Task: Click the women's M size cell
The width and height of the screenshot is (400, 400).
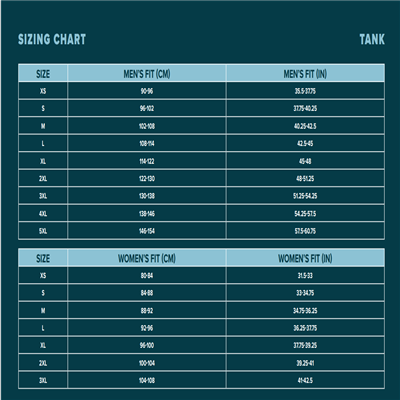Action: click(43, 310)
